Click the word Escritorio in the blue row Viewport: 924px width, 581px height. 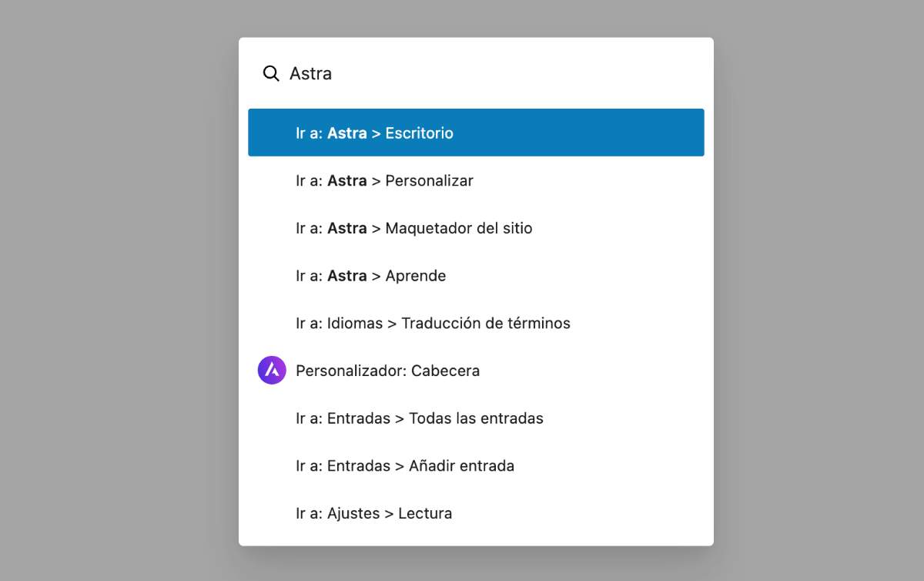[419, 133]
